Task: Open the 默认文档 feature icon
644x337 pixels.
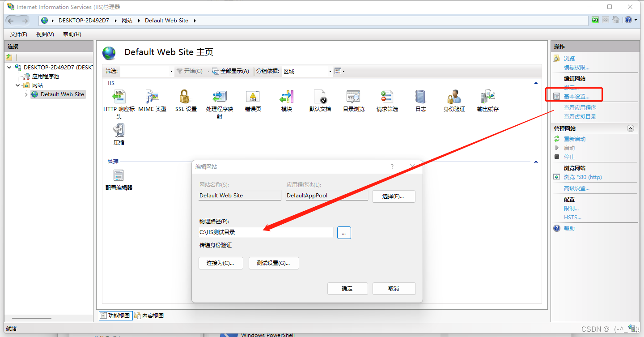Action: pos(320,97)
